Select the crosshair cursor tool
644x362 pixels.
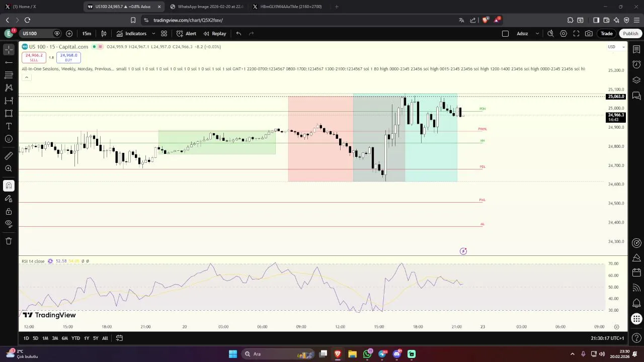pyautogui.click(x=9, y=49)
